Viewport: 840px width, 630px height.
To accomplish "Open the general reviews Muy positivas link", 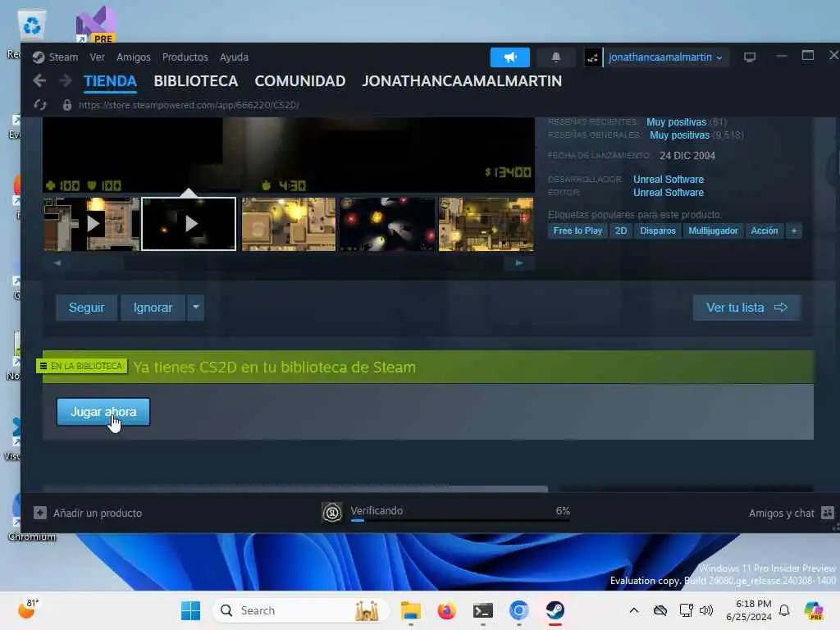I will coord(679,135).
